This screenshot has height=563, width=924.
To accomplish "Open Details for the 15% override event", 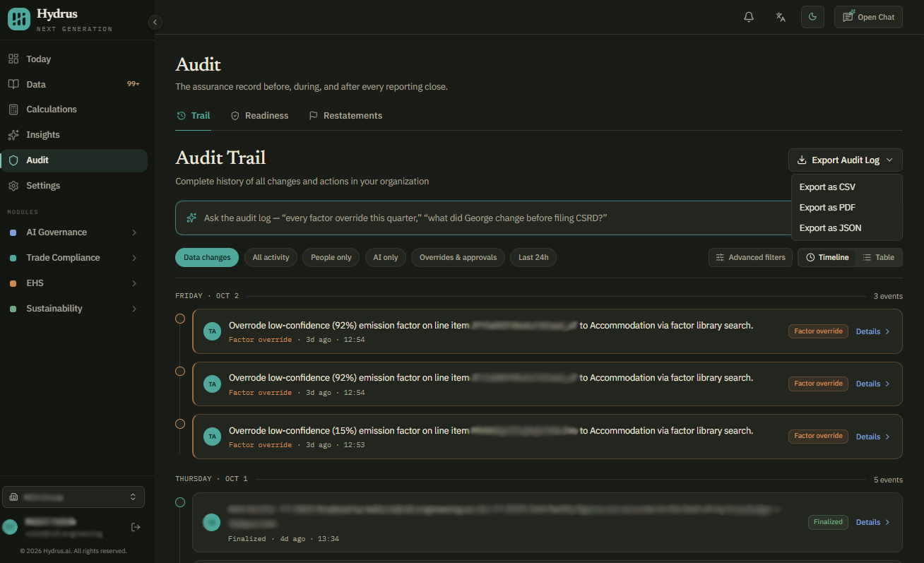I will point(873,437).
